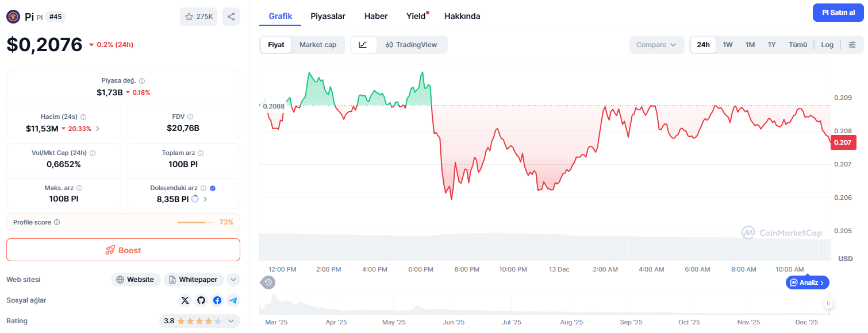Click the $0,2076 price text
The width and height of the screenshot is (868, 333).
[x=44, y=44]
